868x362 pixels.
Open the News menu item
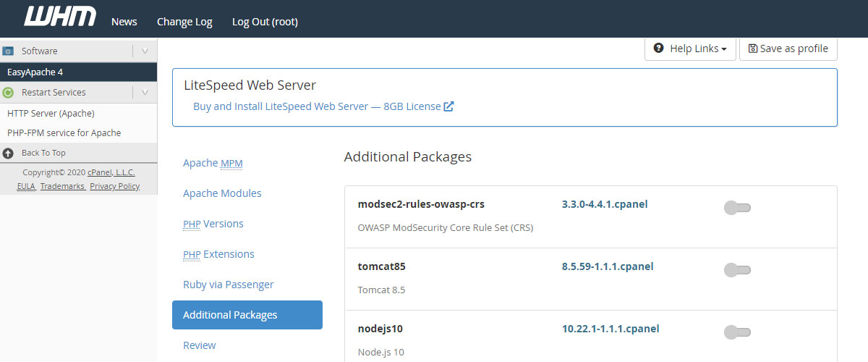[x=124, y=22]
